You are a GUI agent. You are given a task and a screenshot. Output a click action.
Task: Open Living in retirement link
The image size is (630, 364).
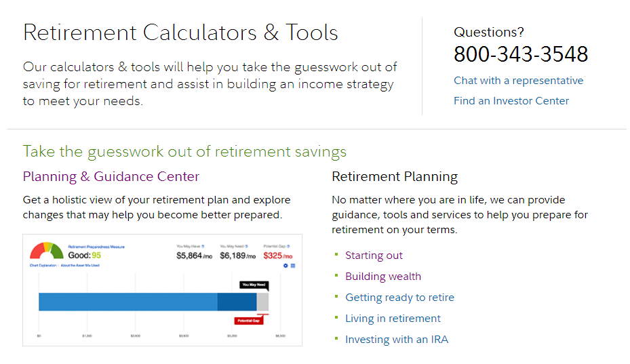(393, 318)
